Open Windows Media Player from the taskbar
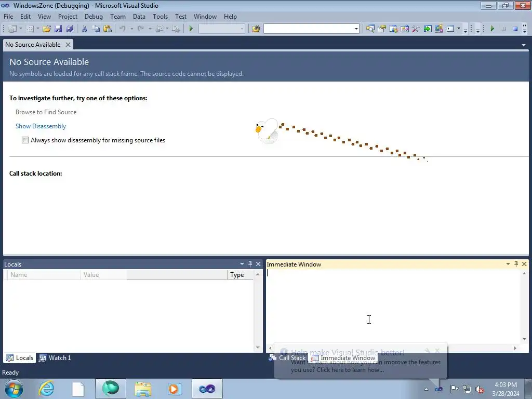Screen dimensions: 532x399 (175, 389)
